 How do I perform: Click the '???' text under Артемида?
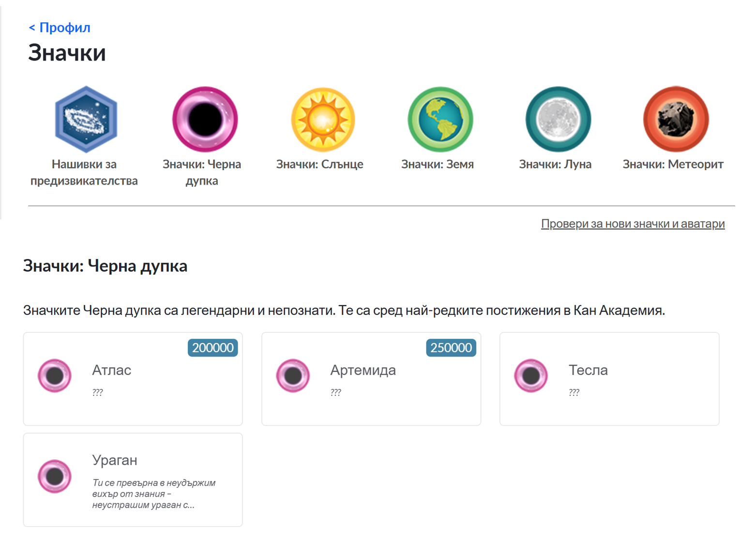pos(335,392)
